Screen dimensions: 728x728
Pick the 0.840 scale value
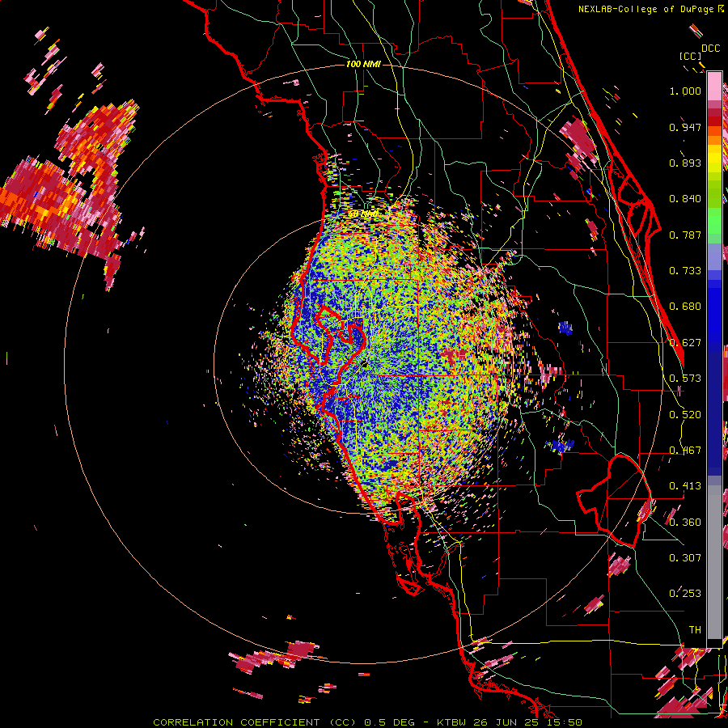[685, 199]
